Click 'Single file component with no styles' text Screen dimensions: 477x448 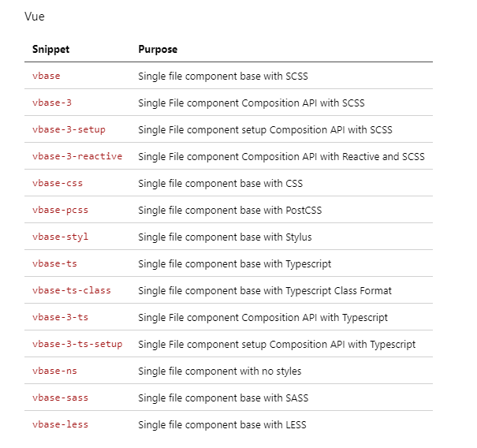[220, 371]
